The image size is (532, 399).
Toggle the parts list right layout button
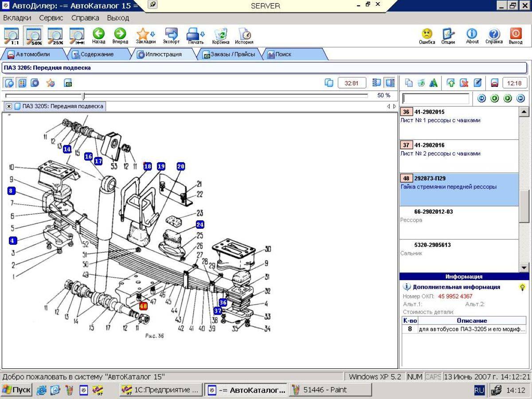pos(390,83)
